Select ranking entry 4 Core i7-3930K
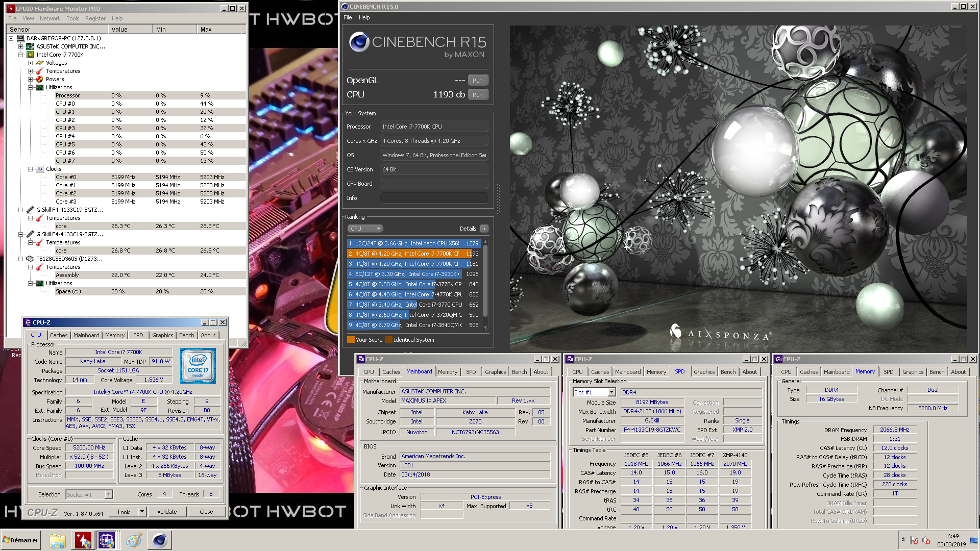980x551 pixels. pos(414,274)
